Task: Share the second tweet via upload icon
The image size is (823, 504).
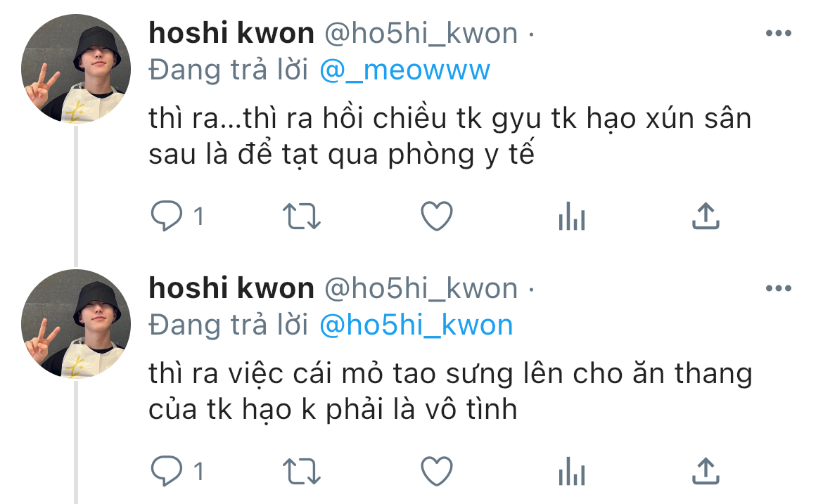Action: click(706, 470)
